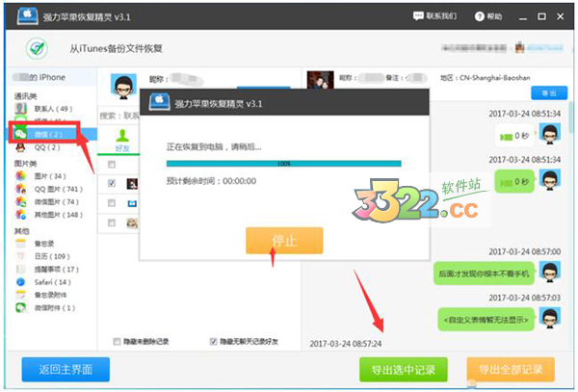This screenshot has height=392, width=578.
Task: Click the last friend row thumbnail
Action: click(132, 222)
